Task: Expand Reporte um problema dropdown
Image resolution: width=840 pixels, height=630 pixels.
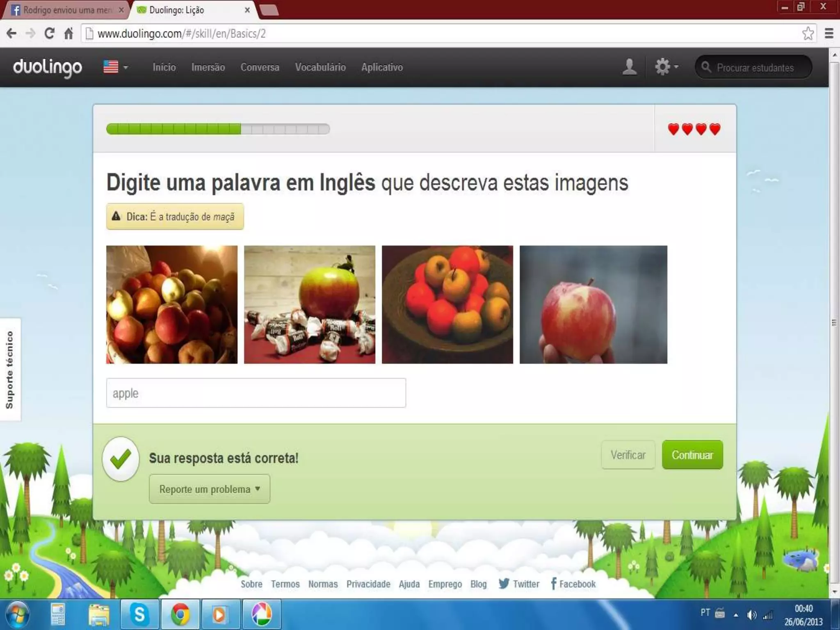Action: [210, 489]
